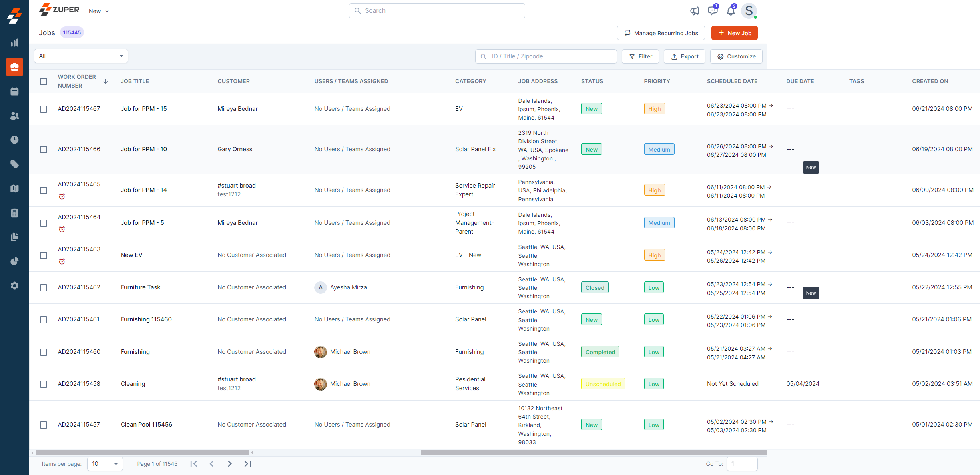Open the settings gear in sidebar

(x=14, y=286)
